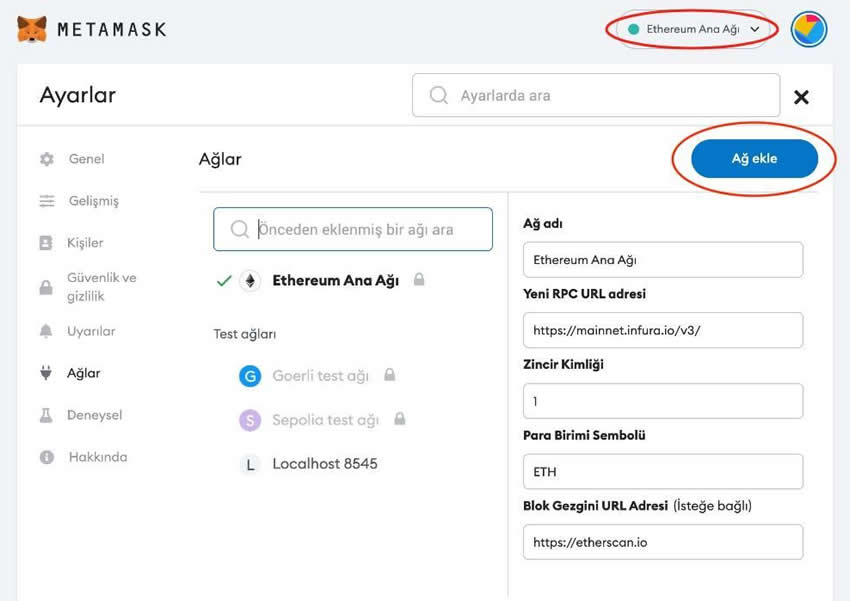The height and width of the screenshot is (601, 850).
Task: Click the Kişiler contacts icon
Action: coord(46,243)
